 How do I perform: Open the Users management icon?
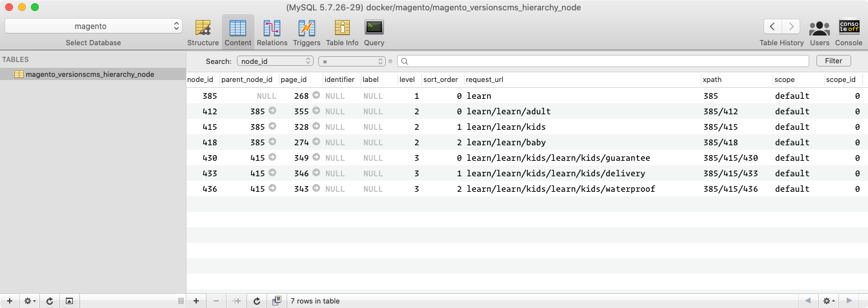[x=820, y=32]
